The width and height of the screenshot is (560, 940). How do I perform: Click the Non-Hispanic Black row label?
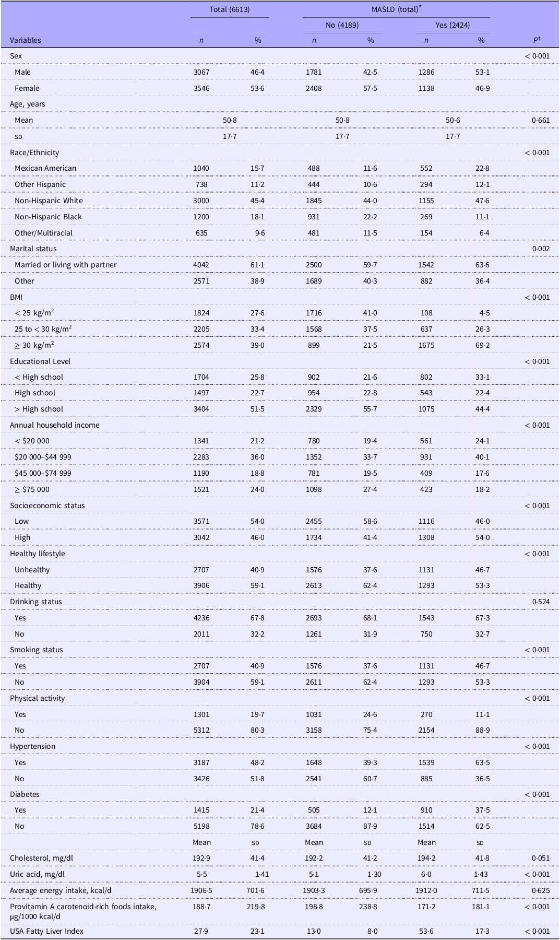point(48,217)
